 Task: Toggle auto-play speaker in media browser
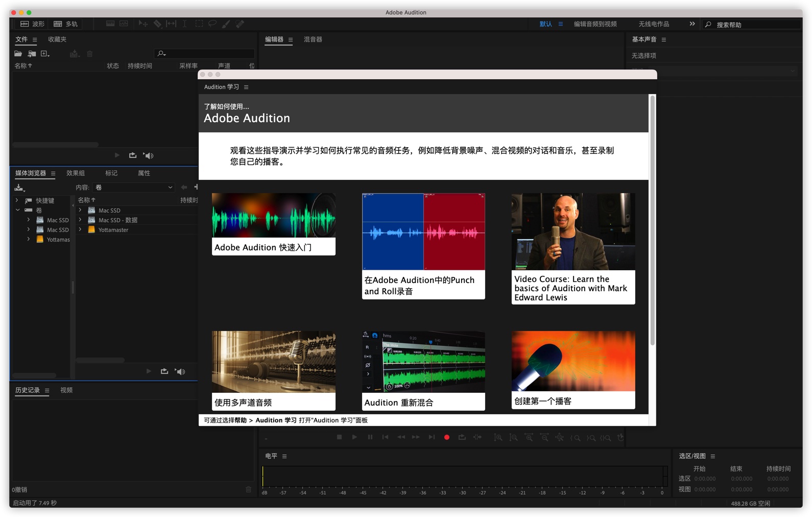pos(180,371)
